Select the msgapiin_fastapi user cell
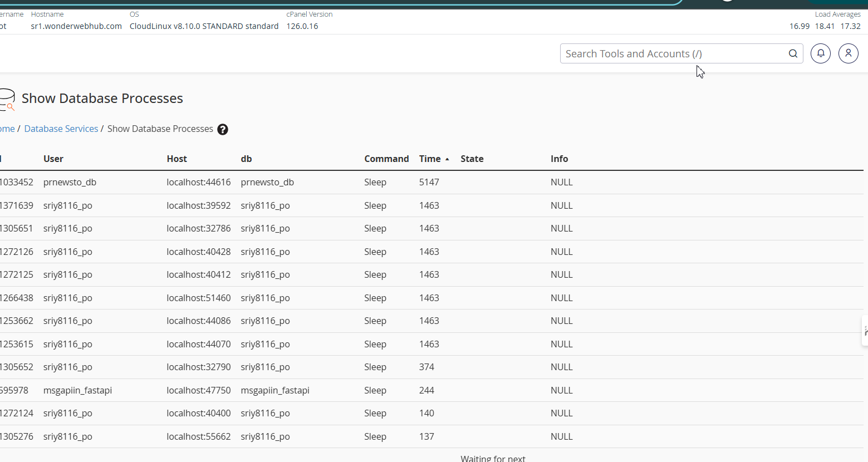The width and height of the screenshot is (868, 462). click(77, 390)
